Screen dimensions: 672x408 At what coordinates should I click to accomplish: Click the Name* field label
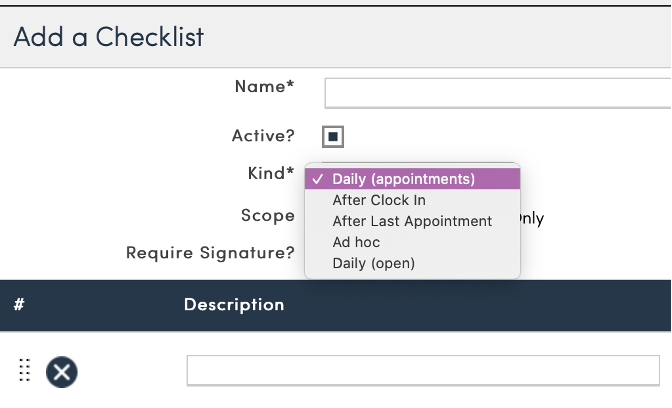pyautogui.click(x=264, y=87)
